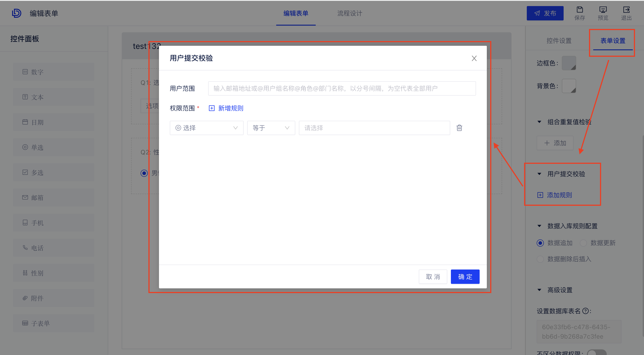Open the 背景色 background color picker

(x=569, y=86)
